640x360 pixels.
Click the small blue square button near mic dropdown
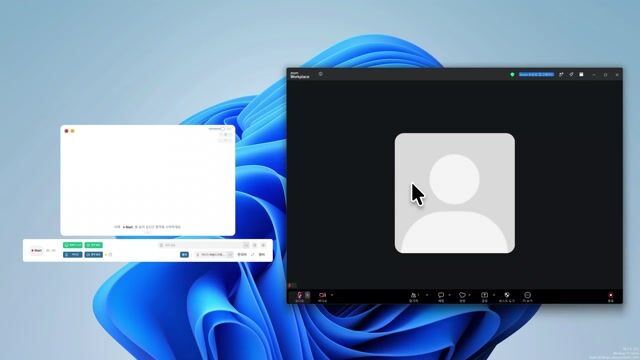point(184,254)
